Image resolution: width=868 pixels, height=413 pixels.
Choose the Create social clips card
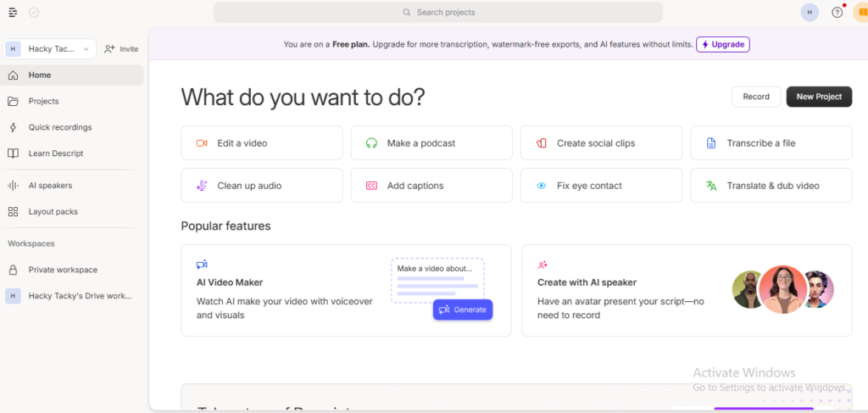pyautogui.click(x=601, y=142)
